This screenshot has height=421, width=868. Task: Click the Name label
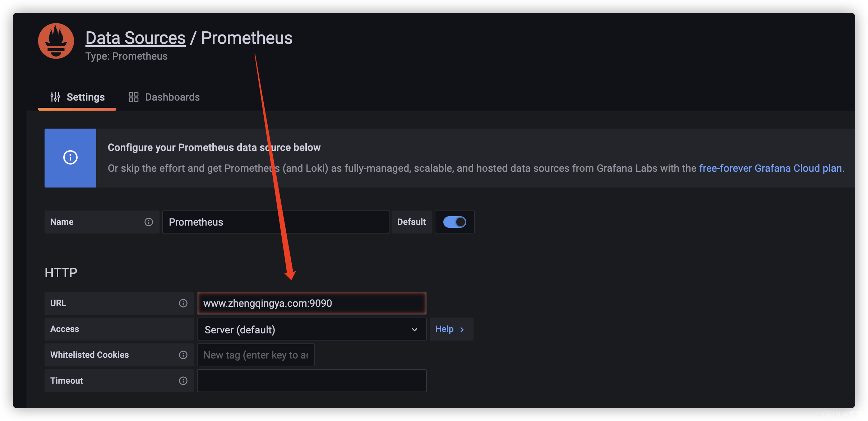[62, 222]
